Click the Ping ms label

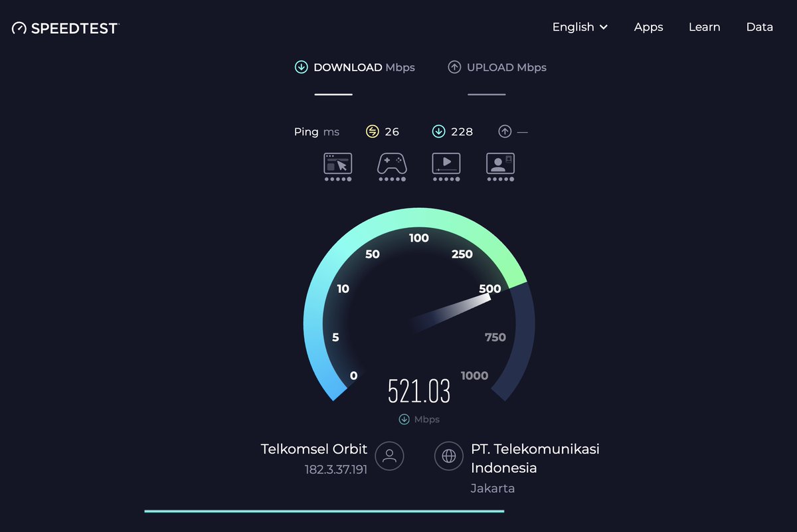pyautogui.click(x=317, y=132)
